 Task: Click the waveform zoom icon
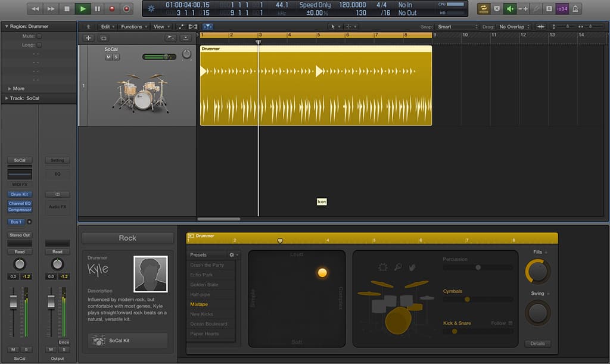pyautogui.click(x=541, y=26)
